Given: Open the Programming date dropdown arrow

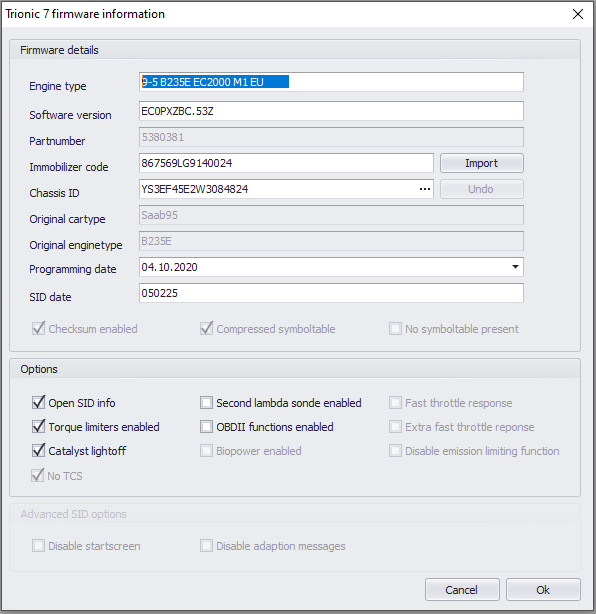Looking at the screenshot, I should pos(515,267).
